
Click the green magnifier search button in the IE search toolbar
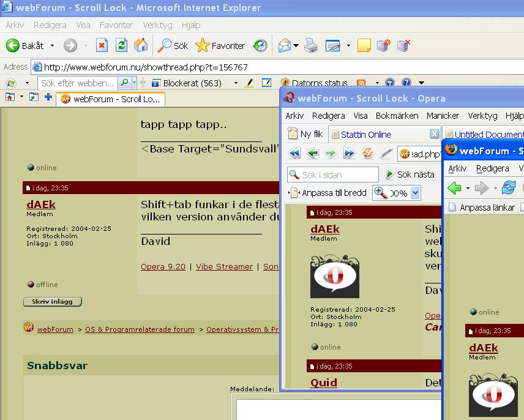(125, 83)
